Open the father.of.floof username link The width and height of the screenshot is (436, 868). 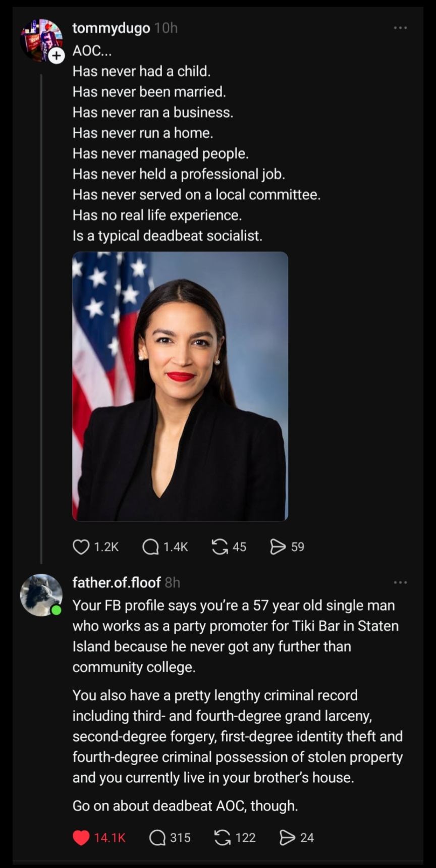[x=117, y=582]
